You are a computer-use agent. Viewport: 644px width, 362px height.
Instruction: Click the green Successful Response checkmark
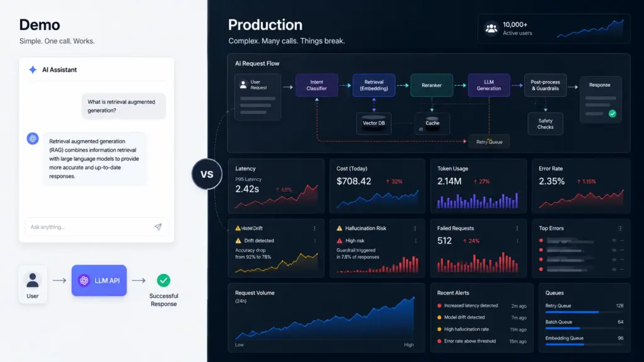[164, 280]
